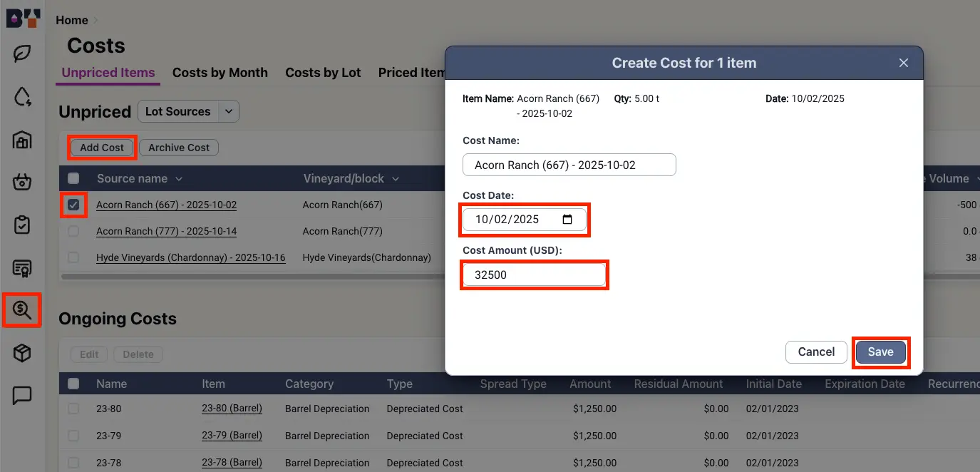Open the box inventory sidebar icon
The width and height of the screenshot is (980, 472).
(22, 353)
